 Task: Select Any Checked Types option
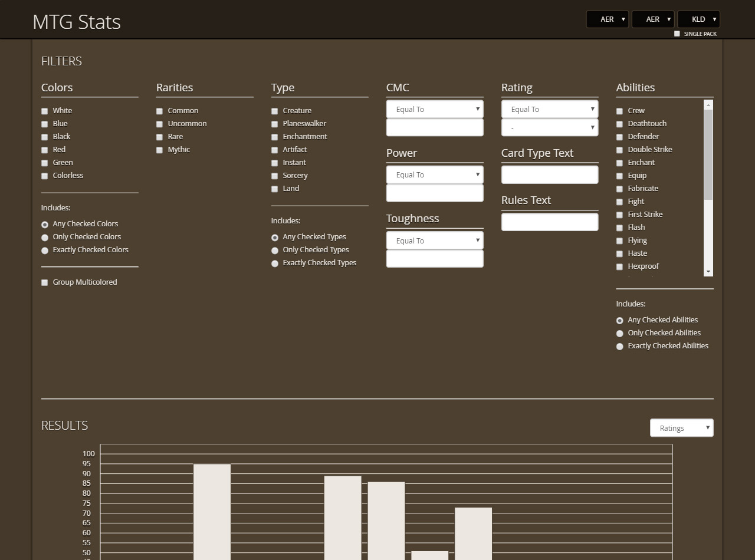275,238
